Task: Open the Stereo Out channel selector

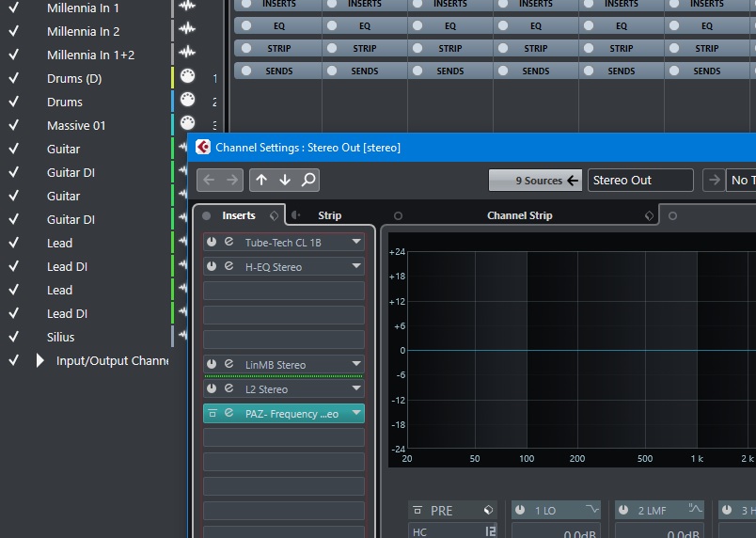Action: [x=640, y=180]
